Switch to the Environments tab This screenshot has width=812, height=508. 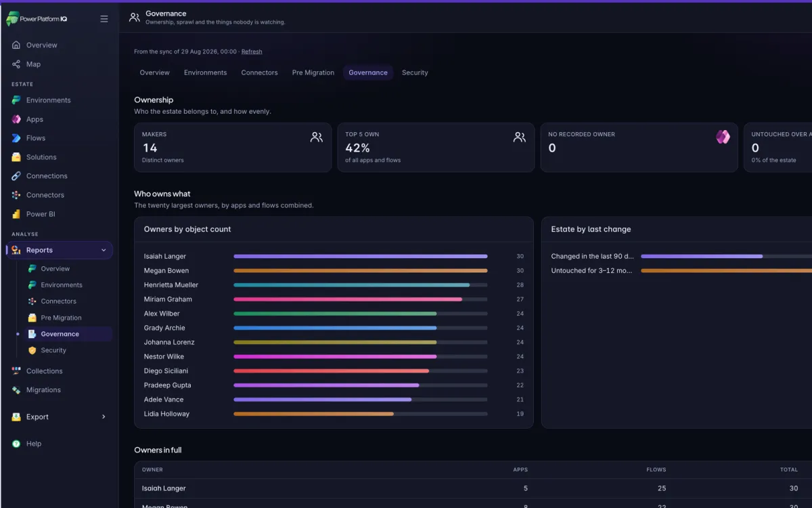205,72
